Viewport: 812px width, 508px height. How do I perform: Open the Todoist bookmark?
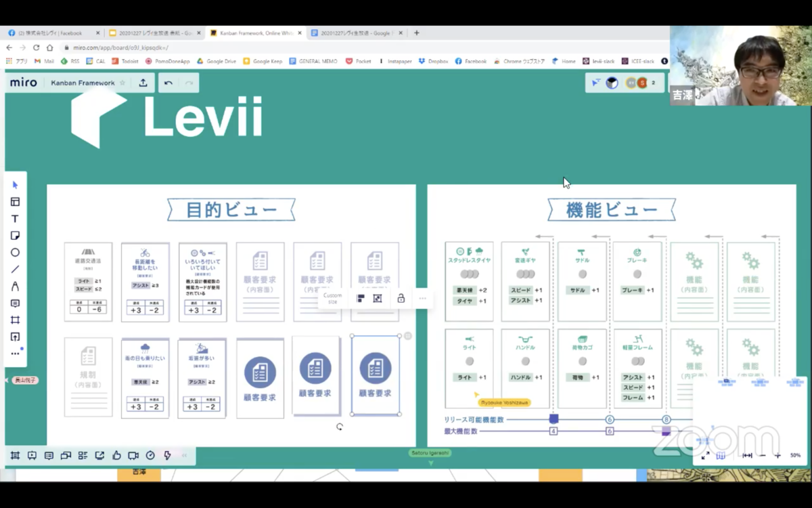click(125, 61)
